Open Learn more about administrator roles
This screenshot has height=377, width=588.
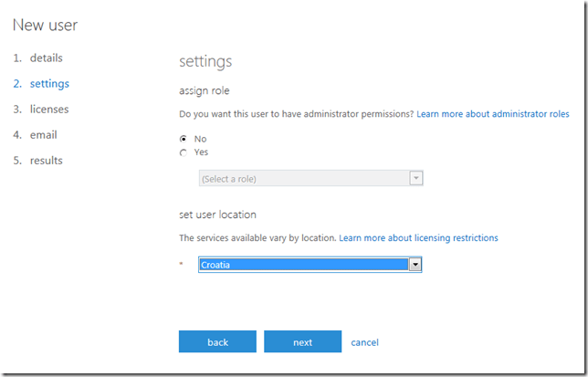[x=493, y=114]
